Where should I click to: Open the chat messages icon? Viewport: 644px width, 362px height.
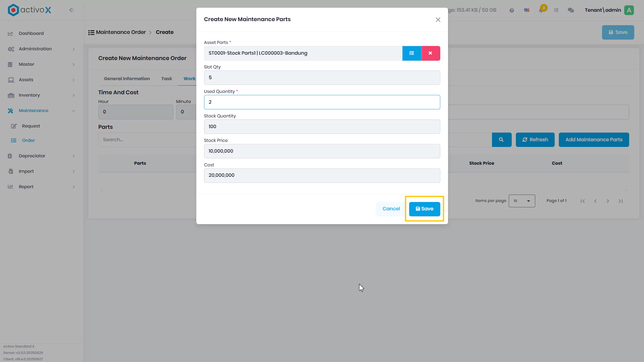[571, 10]
